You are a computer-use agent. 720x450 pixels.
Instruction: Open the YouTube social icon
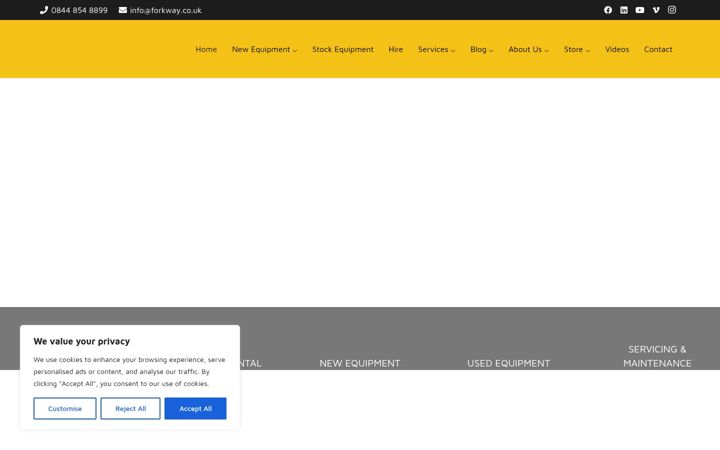640,10
